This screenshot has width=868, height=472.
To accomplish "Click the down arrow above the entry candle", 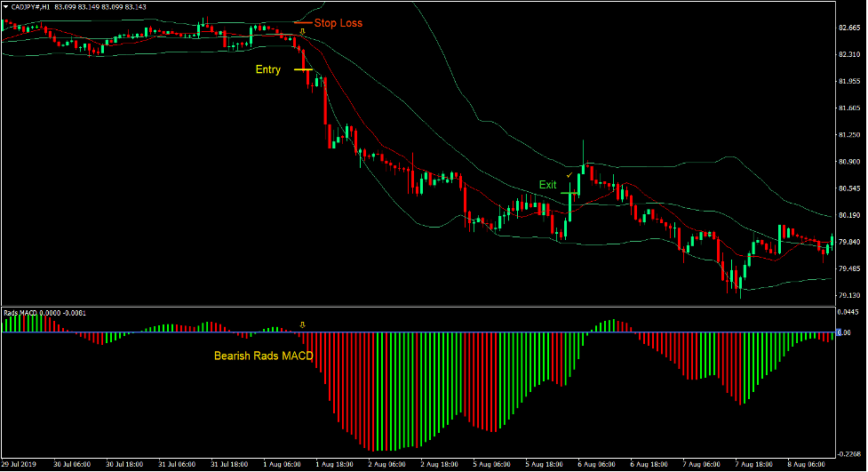I will point(302,32).
